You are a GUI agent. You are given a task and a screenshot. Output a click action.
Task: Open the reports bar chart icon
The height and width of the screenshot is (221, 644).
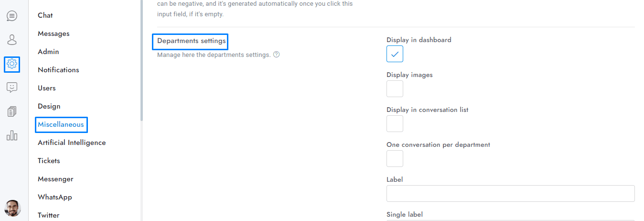pyautogui.click(x=12, y=136)
